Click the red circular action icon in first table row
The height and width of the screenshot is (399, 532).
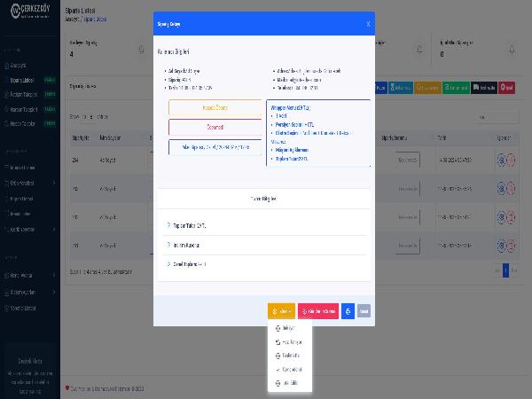(511, 160)
